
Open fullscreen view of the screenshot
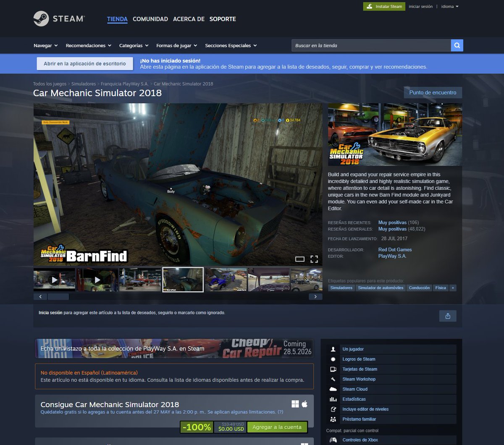click(x=314, y=259)
